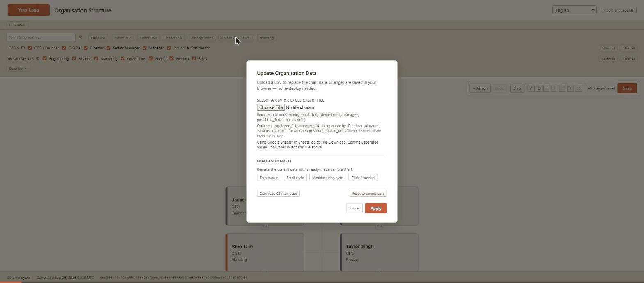Click Apply in the dialog
644x283 pixels.
[x=376, y=208]
